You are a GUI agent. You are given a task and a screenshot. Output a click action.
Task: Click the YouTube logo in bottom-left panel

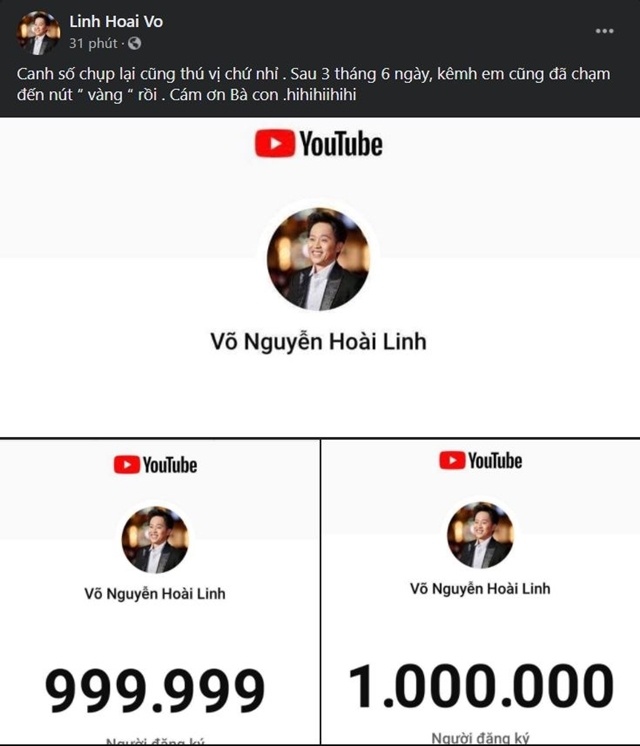coord(155,465)
